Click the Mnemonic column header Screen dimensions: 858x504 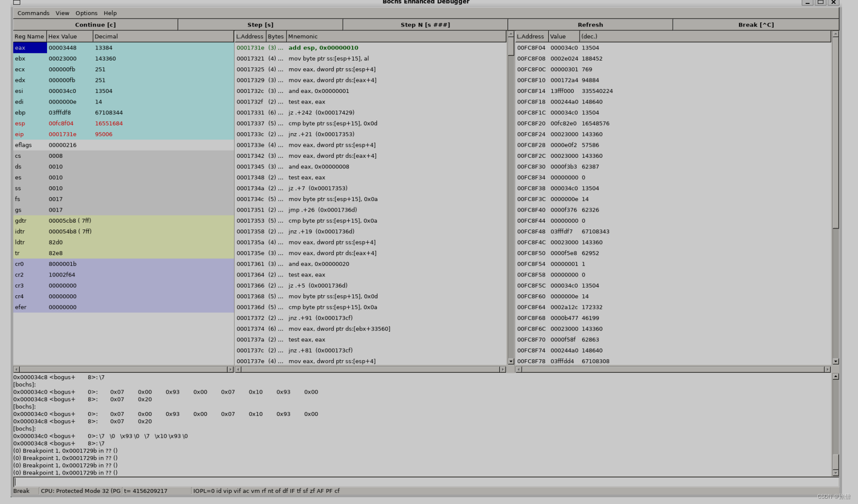point(396,36)
